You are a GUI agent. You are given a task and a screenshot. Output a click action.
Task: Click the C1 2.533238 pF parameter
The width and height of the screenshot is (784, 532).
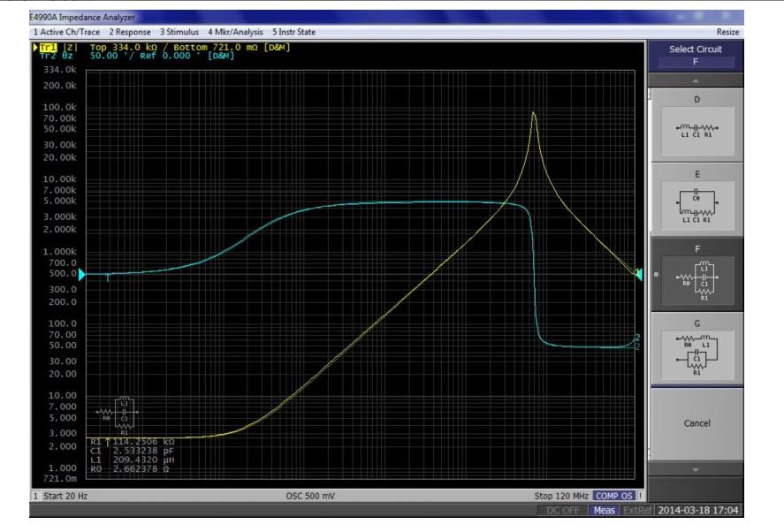tap(133, 451)
